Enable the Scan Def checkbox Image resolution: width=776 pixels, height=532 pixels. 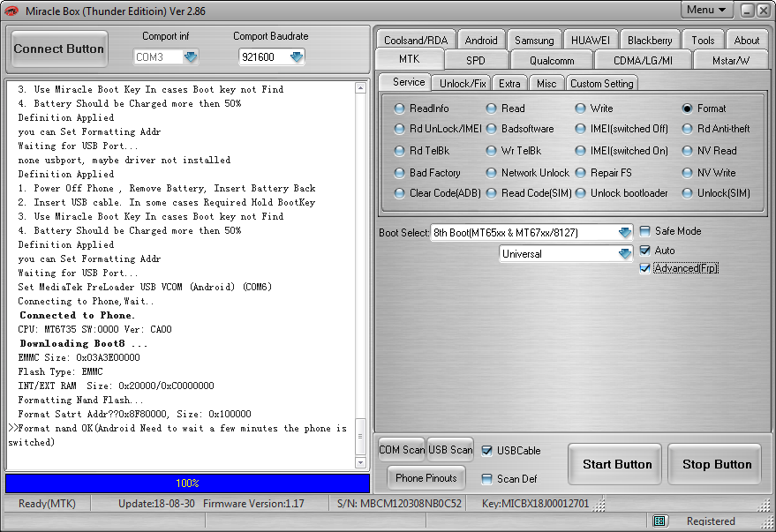click(x=487, y=478)
